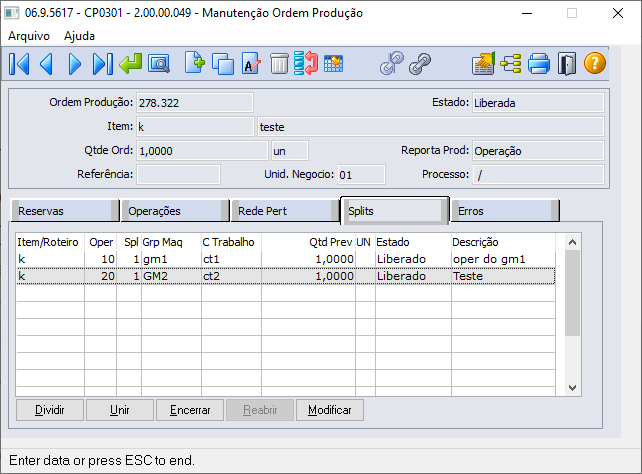The width and height of the screenshot is (642, 474).
Task: Click the hand over sheet icon
Action: pos(483,63)
